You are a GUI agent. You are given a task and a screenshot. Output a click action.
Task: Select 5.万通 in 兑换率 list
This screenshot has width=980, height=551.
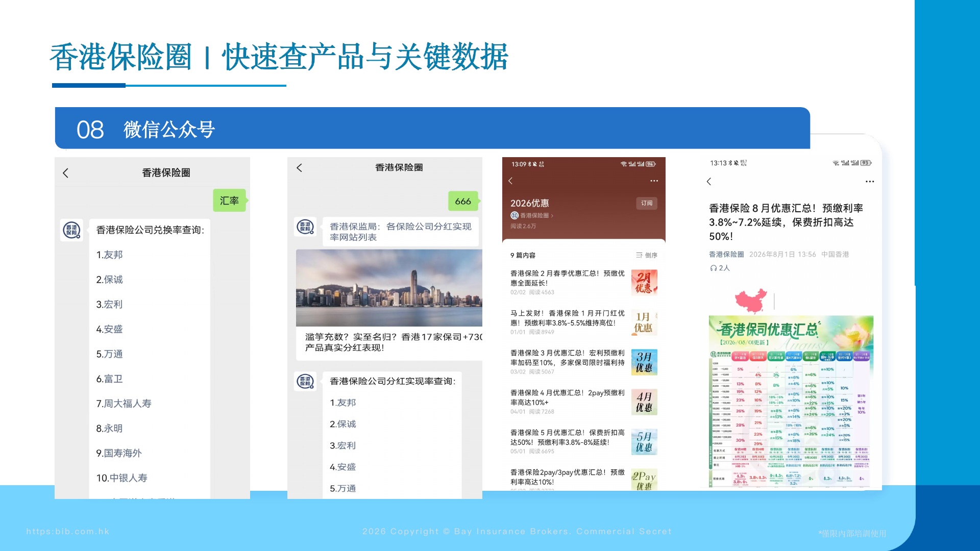pyautogui.click(x=110, y=354)
